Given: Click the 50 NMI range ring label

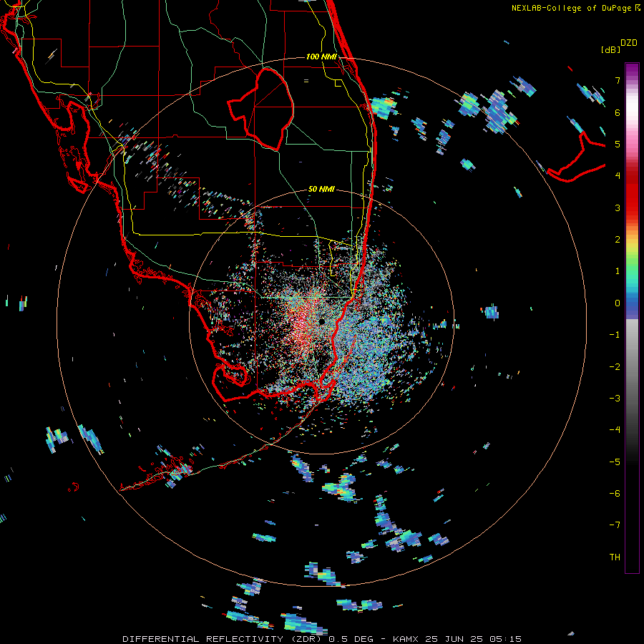Looking at the screenshot, I should click(x=321, y=190).
